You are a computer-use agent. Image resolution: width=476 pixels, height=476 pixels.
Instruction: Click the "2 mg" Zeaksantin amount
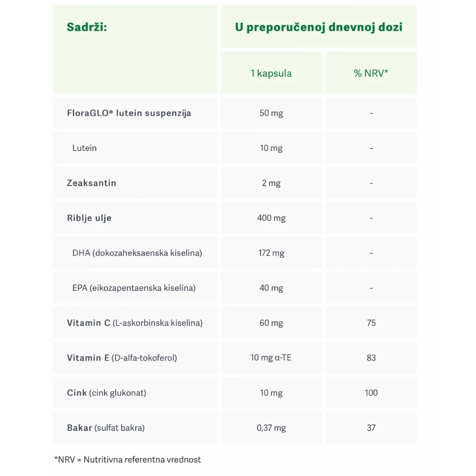coord(271,183)
